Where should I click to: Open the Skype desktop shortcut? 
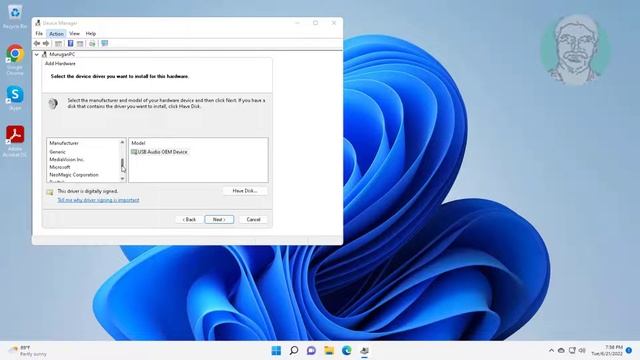(15, 98)
